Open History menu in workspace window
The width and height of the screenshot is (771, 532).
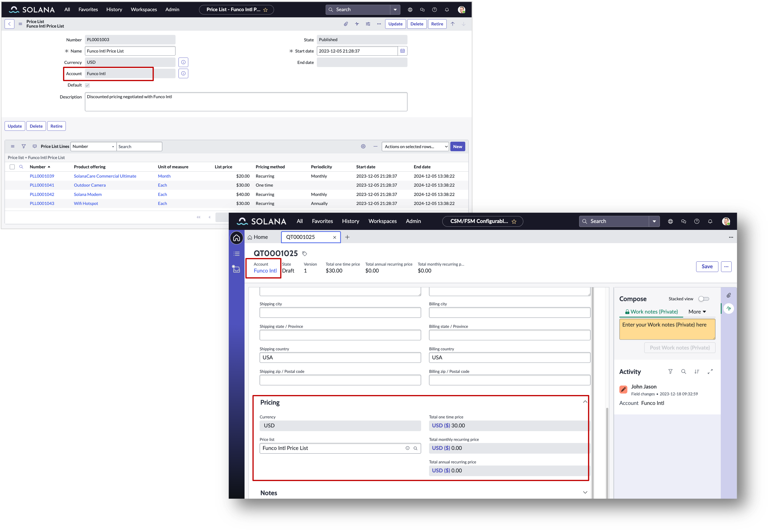[350, 221]
